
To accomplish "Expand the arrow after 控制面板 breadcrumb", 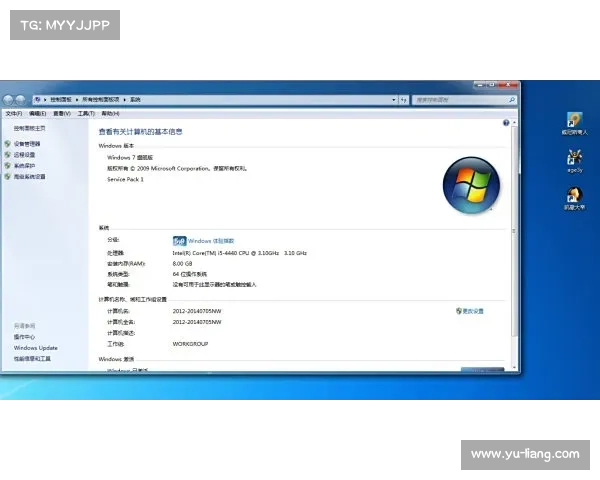I will tap(77, 100).
